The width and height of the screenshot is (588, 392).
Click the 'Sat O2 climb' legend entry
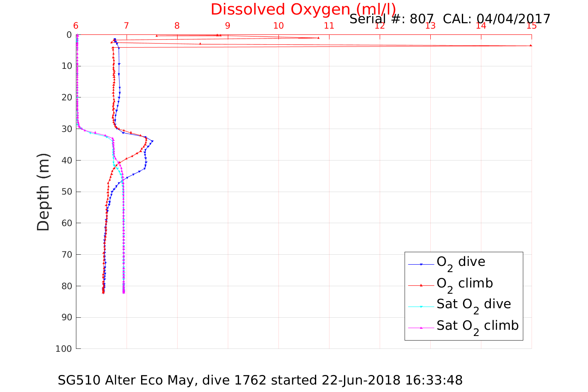478,327
